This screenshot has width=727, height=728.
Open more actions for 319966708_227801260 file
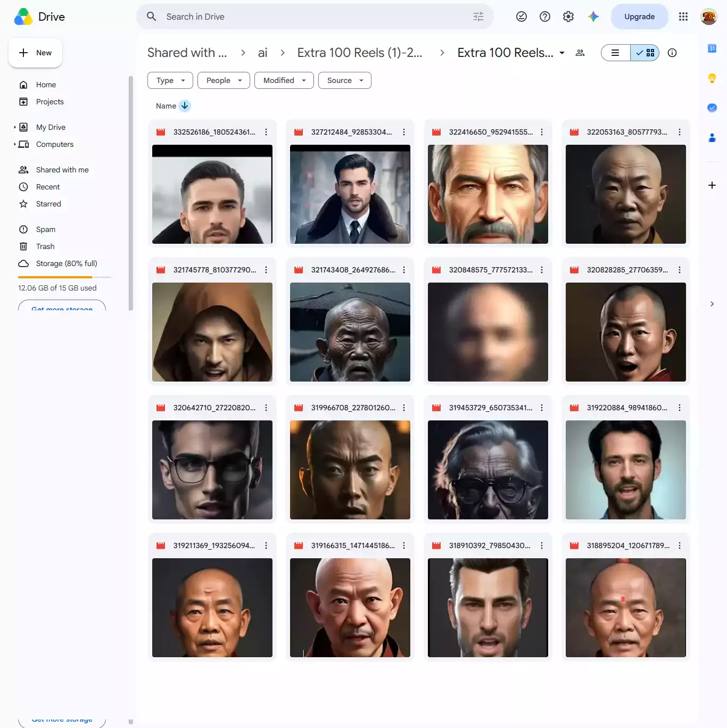tap(404, 408)
